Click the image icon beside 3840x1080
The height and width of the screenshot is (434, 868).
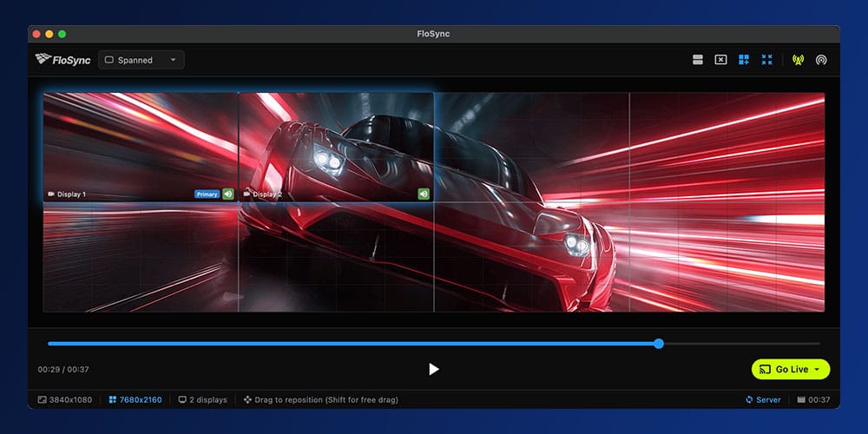42,399
